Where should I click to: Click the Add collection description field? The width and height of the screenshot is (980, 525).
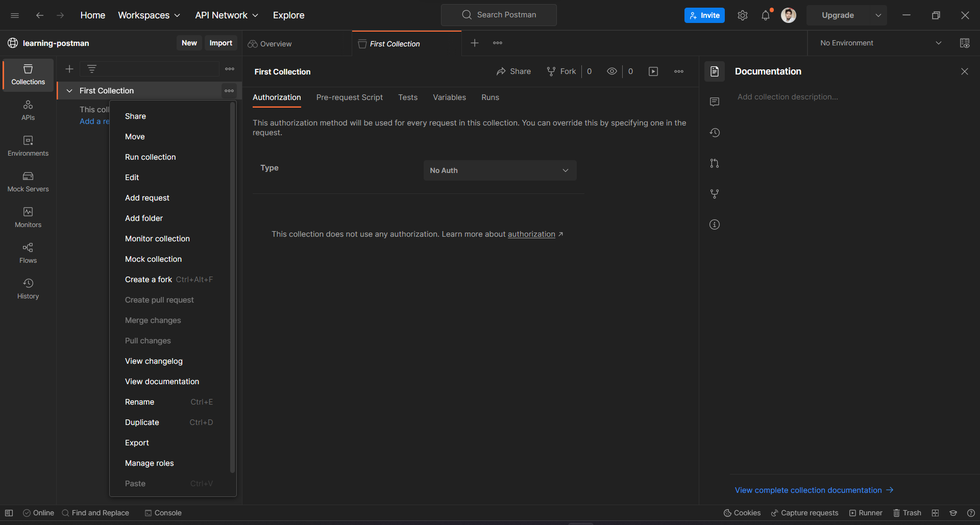click(x=788, y=97)
